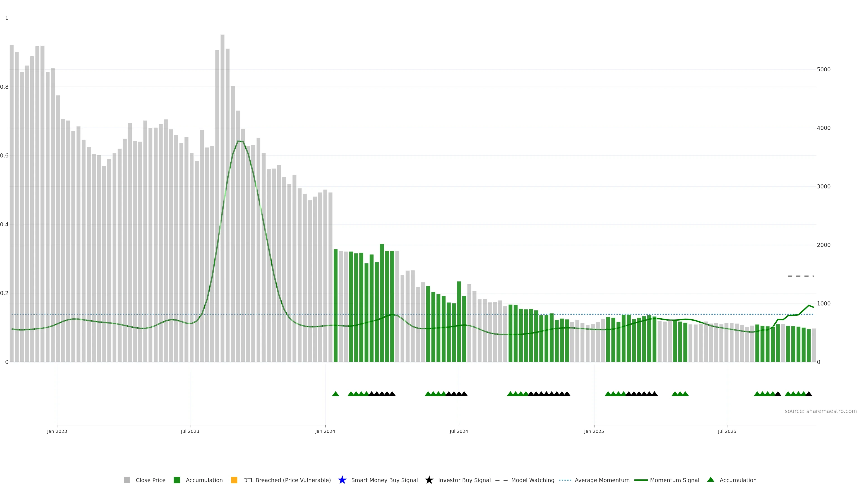The width and height of the screenshot is (868, 488).
Task: Click the Jan 2024 axis label
Action: coord(325,431)
